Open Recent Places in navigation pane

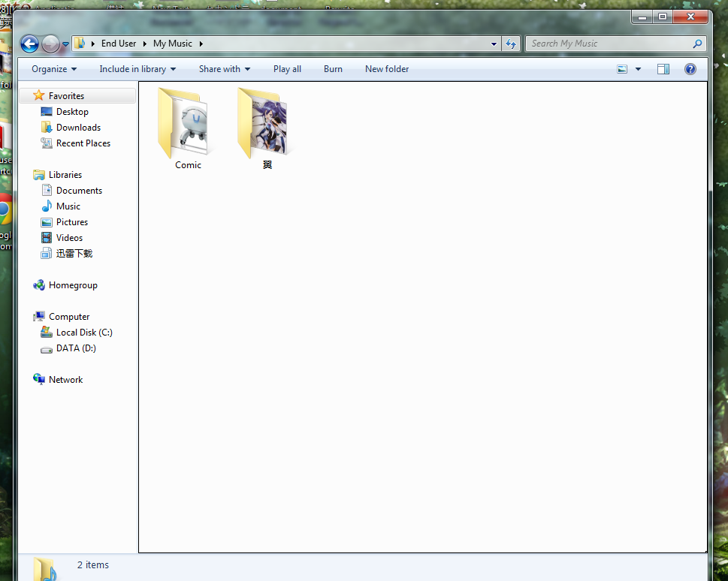tap(83, 143)
